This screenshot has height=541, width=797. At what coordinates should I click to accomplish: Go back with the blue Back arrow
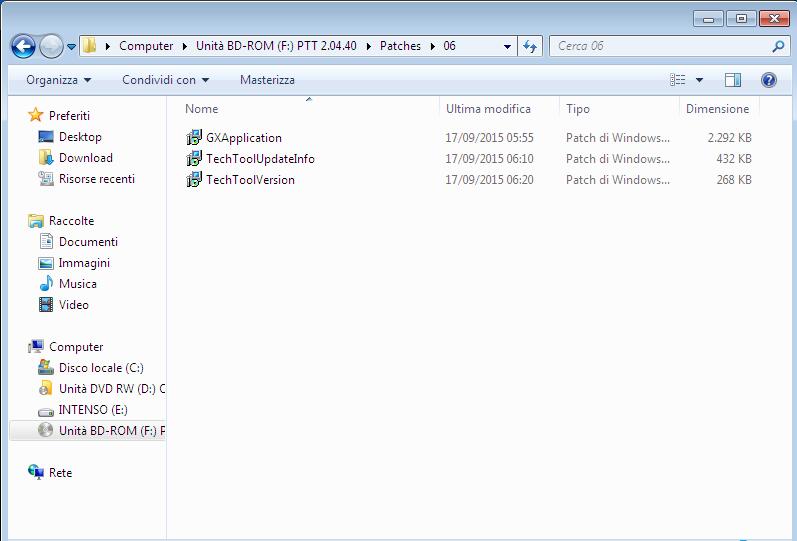coord(23,46)
